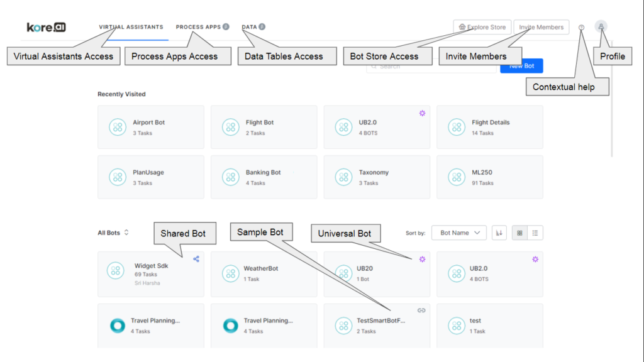The width and height of the screenshot is (644, 362).
Task: Open the Data tab
Action: (249, 27)
